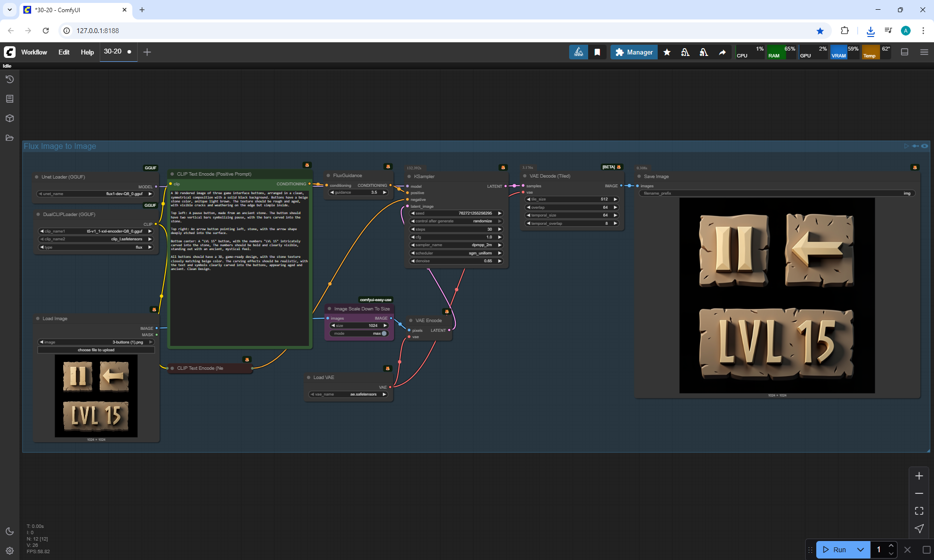Open the node library cube icon

(x=9, y=118)
